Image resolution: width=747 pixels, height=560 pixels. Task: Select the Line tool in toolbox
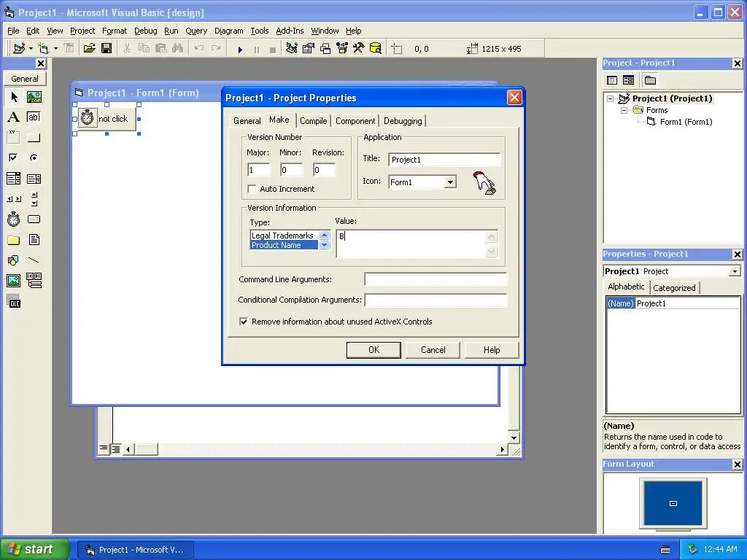tap(34, 260)
